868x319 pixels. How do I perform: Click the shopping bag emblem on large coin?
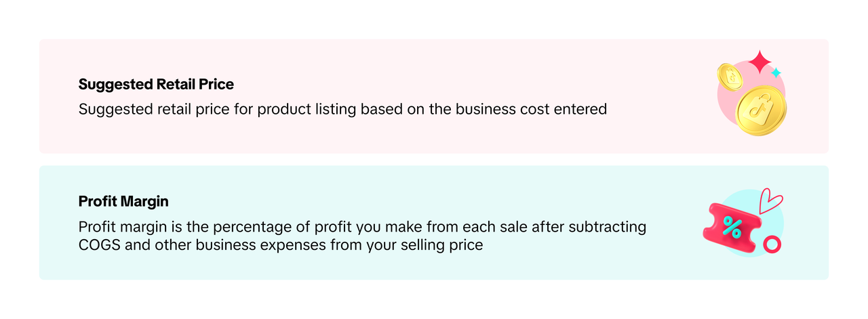coord(762,109)
